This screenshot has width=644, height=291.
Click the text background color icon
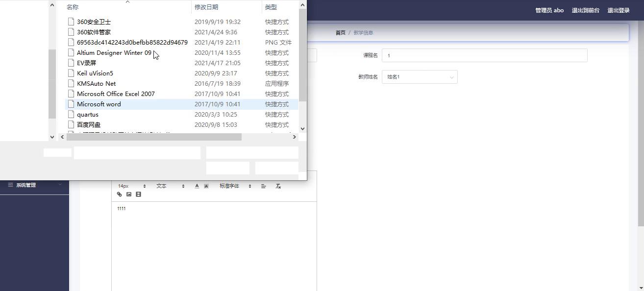(x=206, y=186)
